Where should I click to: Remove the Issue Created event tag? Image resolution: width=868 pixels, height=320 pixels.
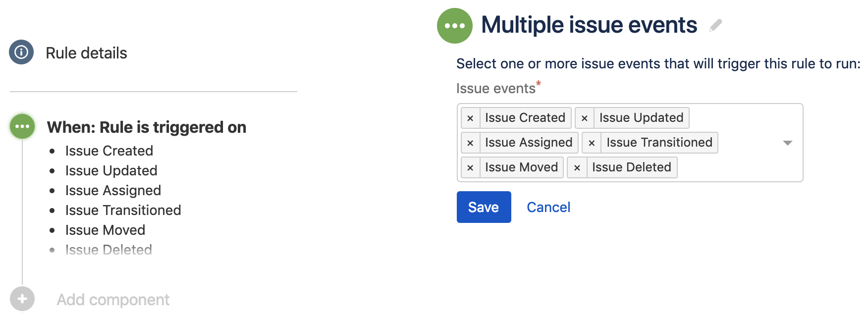pos(470,118)
